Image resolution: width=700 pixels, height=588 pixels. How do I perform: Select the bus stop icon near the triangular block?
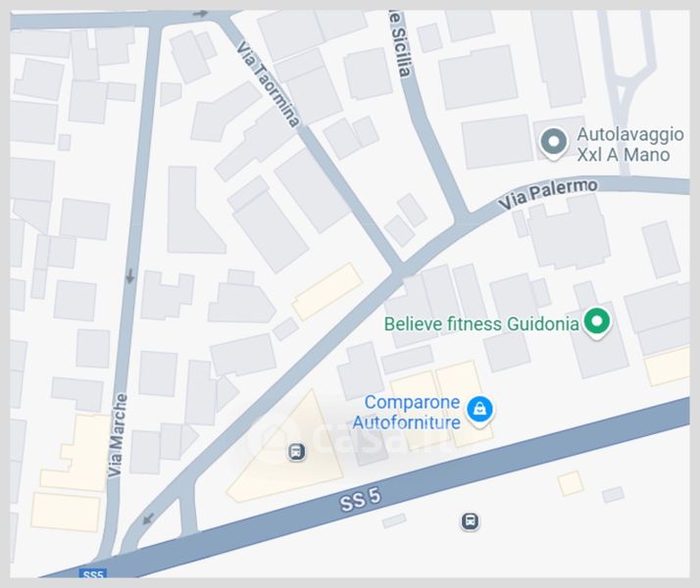296,452
